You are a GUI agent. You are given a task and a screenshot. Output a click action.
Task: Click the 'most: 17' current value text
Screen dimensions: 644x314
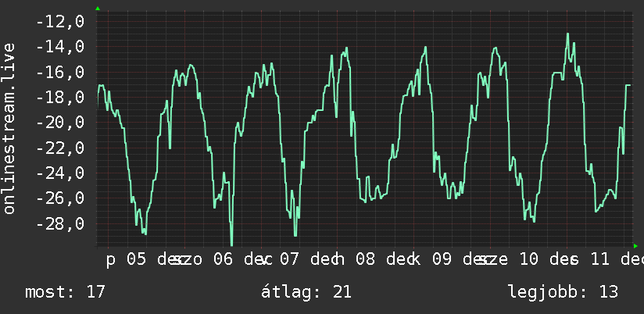tap(66, 292)
